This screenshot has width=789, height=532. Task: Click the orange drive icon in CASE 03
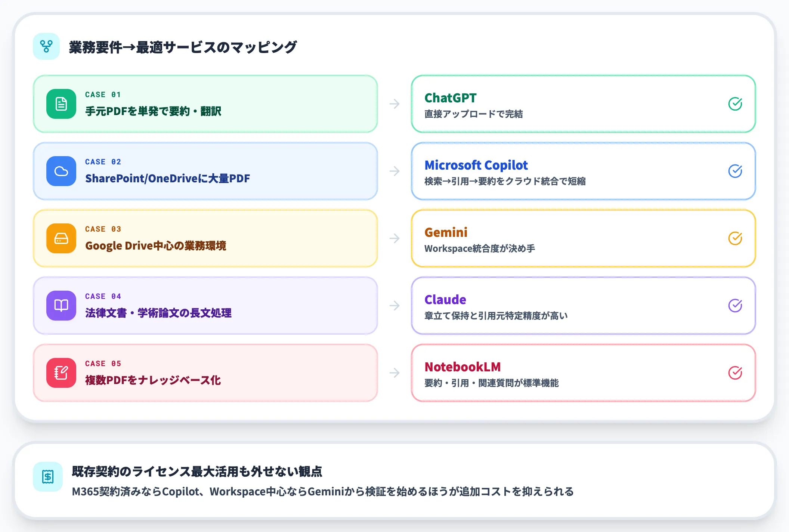pos(61,238)
